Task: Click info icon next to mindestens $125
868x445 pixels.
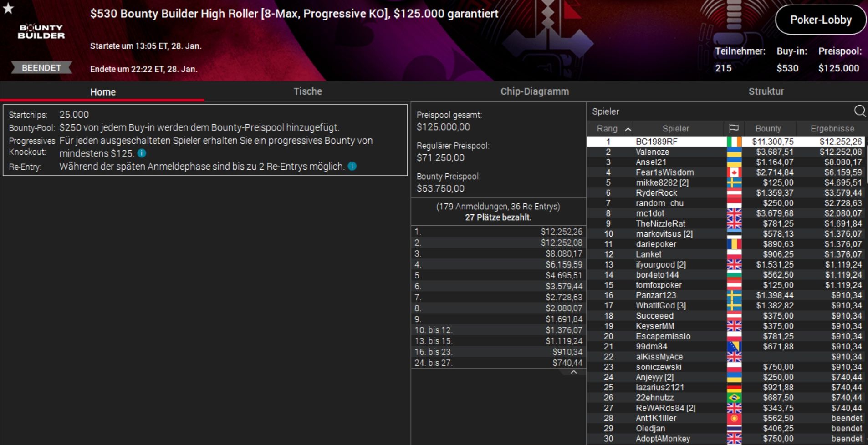Action: point(142,153)
